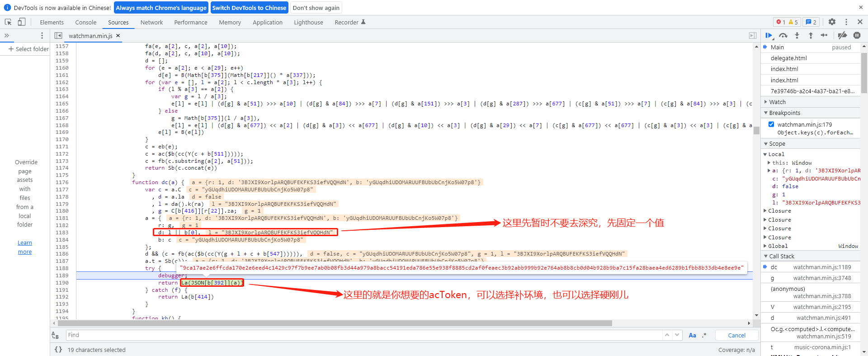Screen dimensions: 868x356
Task: Toggle pause on exceptions icon
Action: click(857, 35)
